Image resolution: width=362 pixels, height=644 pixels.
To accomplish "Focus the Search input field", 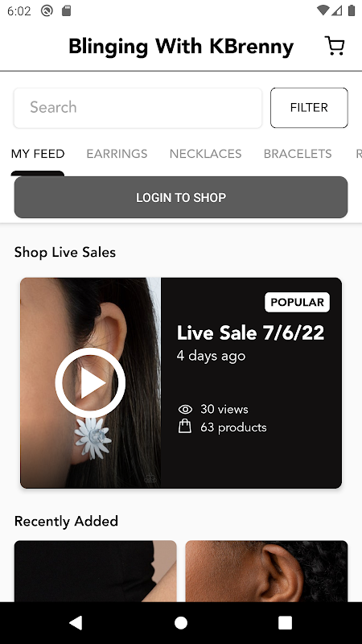I will (x=138, y=108).
